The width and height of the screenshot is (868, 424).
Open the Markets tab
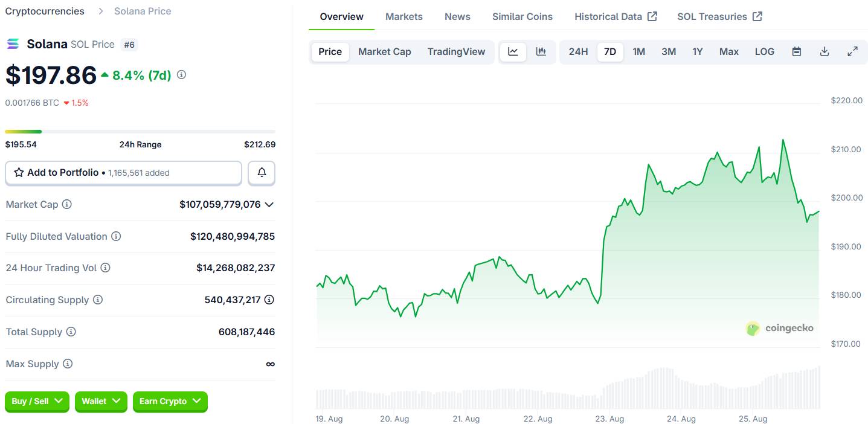coord(404,16)
